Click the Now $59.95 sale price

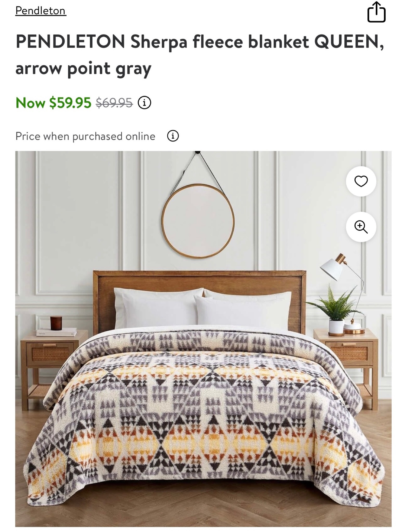tap(54, 103)
